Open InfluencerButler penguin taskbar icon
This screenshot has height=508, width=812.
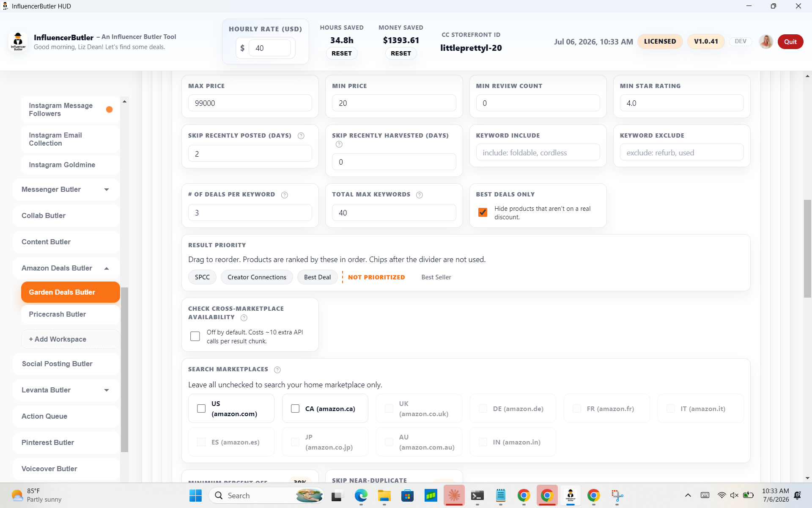570,495
